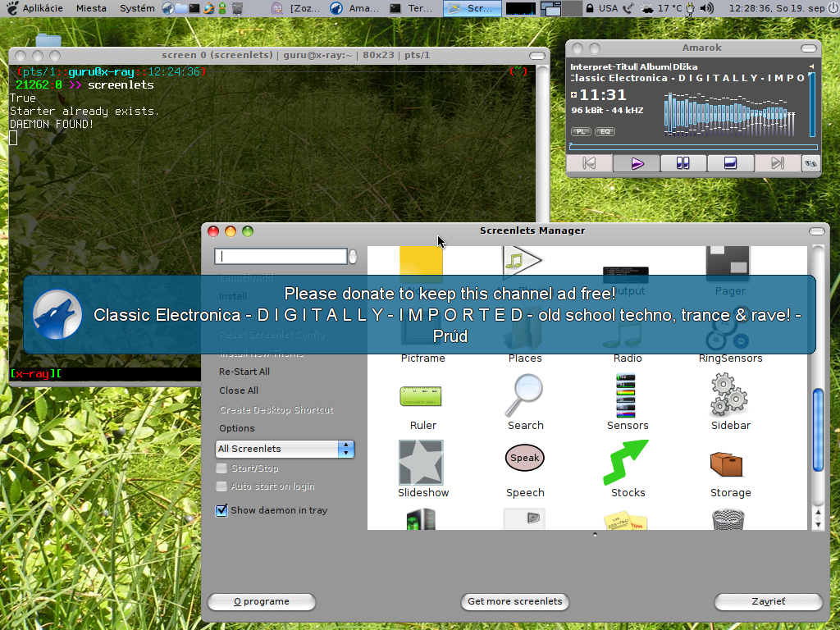Select the Stocks green arrow screenlet
840x630 pixels.
tap(626, 463)
